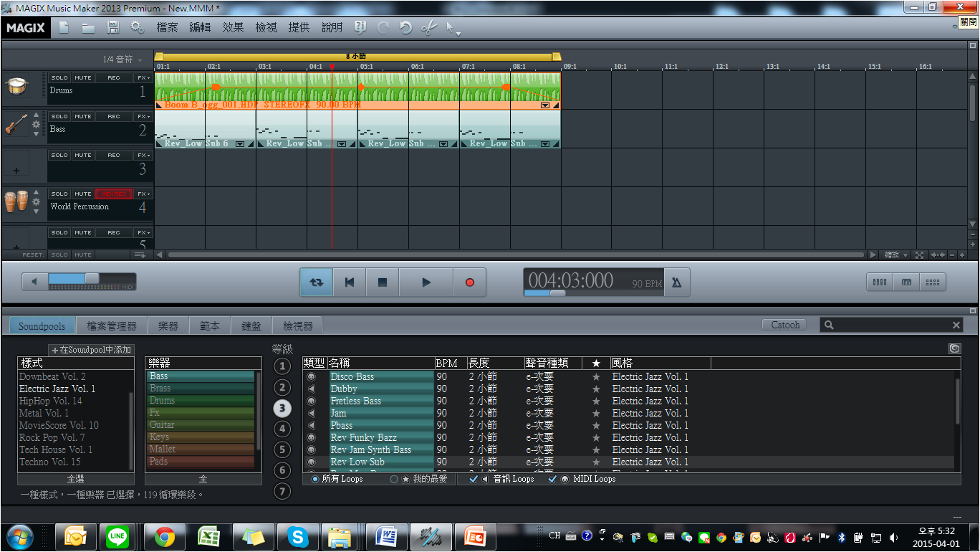Select the scissors cut tool
Screen dimensions: 980x552
click(x=428, y=28)
